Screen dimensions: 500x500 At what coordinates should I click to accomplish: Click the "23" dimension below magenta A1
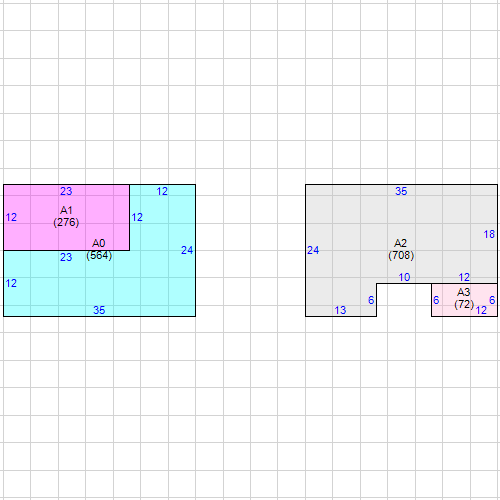(66, 257)
